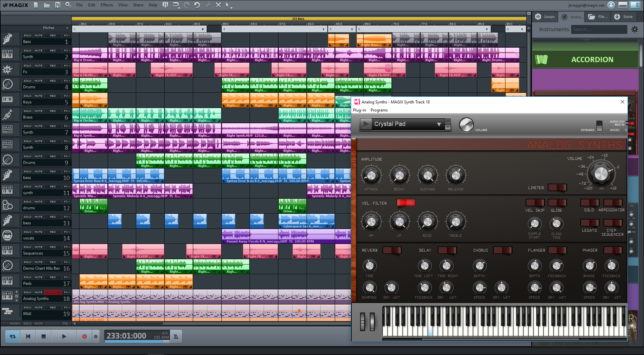Click the loop playback icon in the transport bar
Viewport: 644px width, 355px height.
(x=12, y=336)
